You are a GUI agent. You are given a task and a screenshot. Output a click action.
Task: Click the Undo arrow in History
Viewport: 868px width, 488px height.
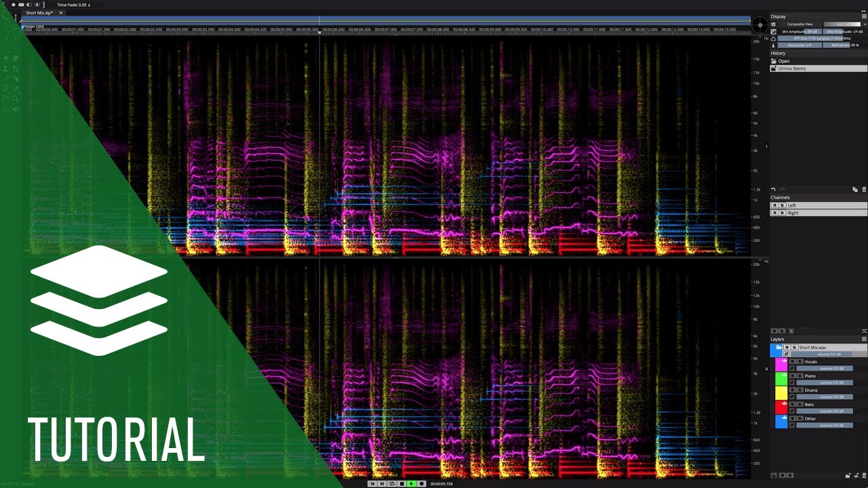point(773,190)
